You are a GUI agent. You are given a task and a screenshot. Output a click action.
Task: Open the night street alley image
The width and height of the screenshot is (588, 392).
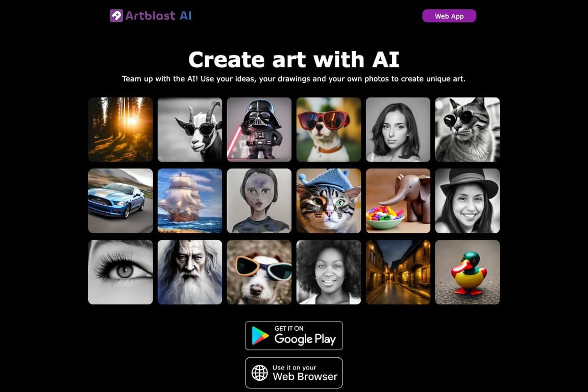click(398, 272)
